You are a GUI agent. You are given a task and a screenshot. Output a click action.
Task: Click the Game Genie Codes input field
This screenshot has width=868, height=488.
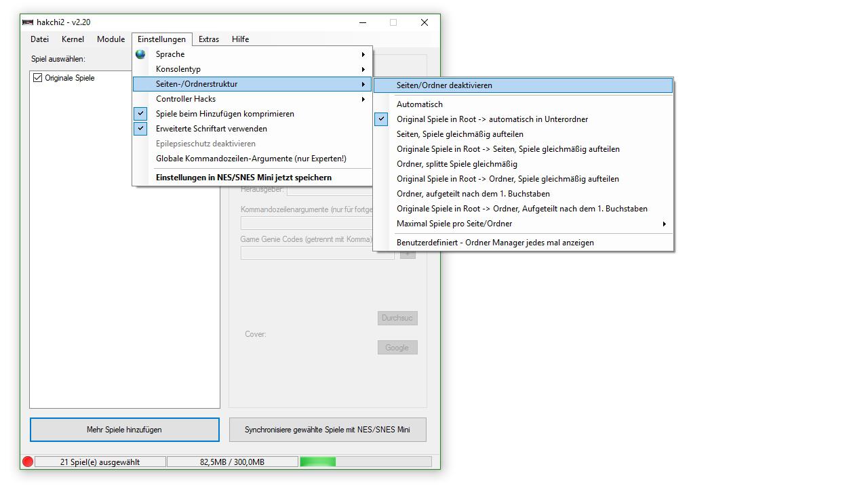click(x=317, y=253)
